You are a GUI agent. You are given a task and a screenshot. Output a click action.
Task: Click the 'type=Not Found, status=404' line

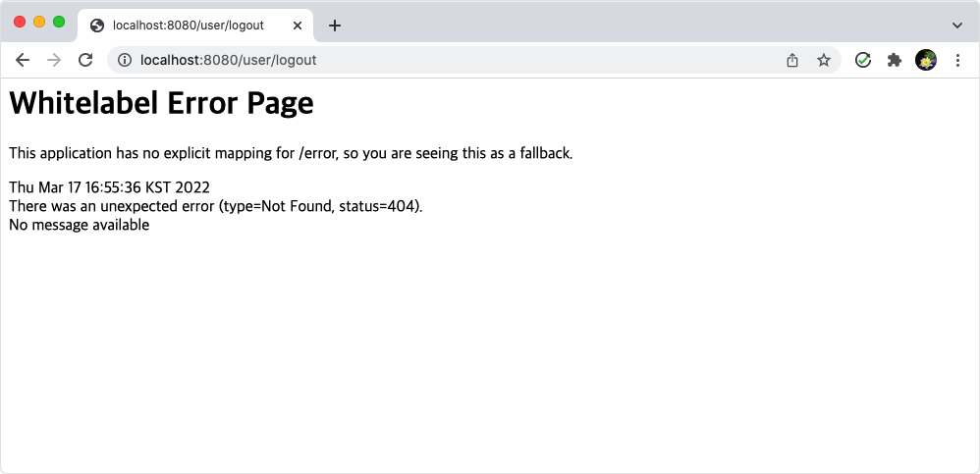click(216, 206)
